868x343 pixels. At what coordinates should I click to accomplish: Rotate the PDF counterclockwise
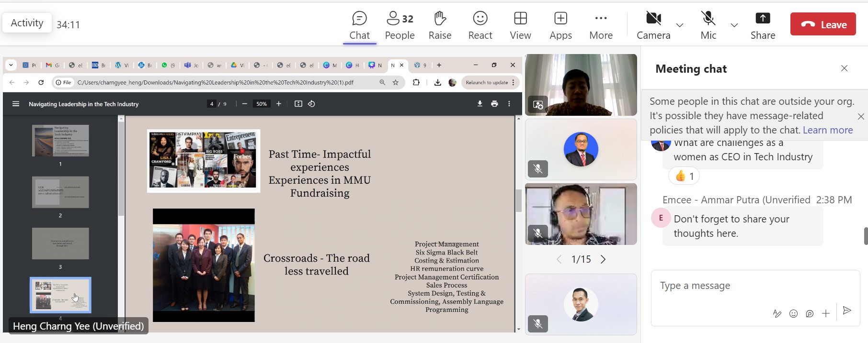[x=311, y=104]
